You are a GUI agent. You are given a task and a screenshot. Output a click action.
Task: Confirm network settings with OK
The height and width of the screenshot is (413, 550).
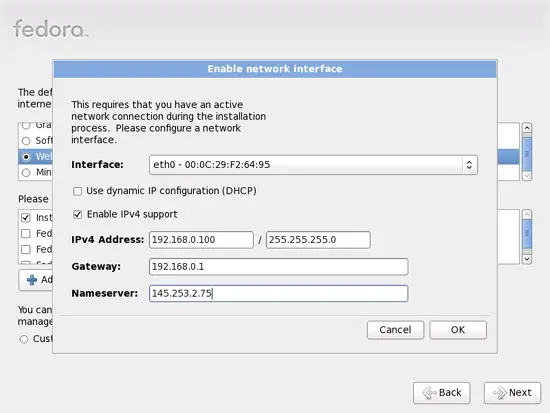click(458, 330)
